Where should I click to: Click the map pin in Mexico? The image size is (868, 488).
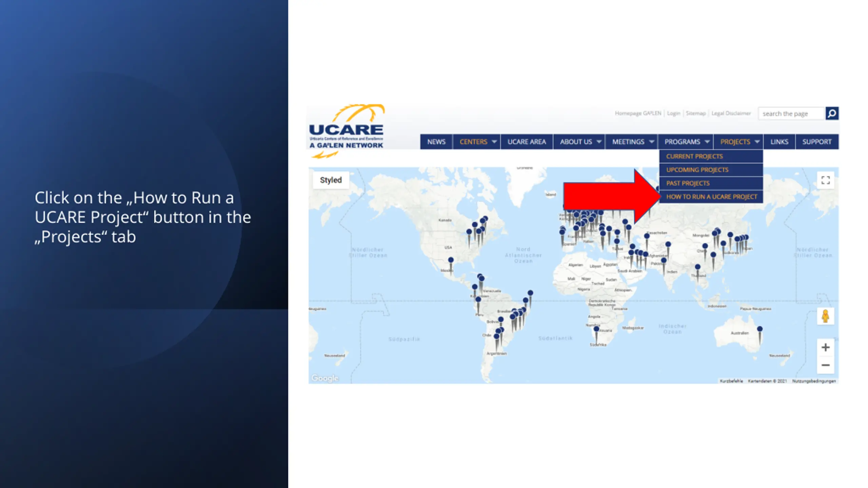coord(451,260)
